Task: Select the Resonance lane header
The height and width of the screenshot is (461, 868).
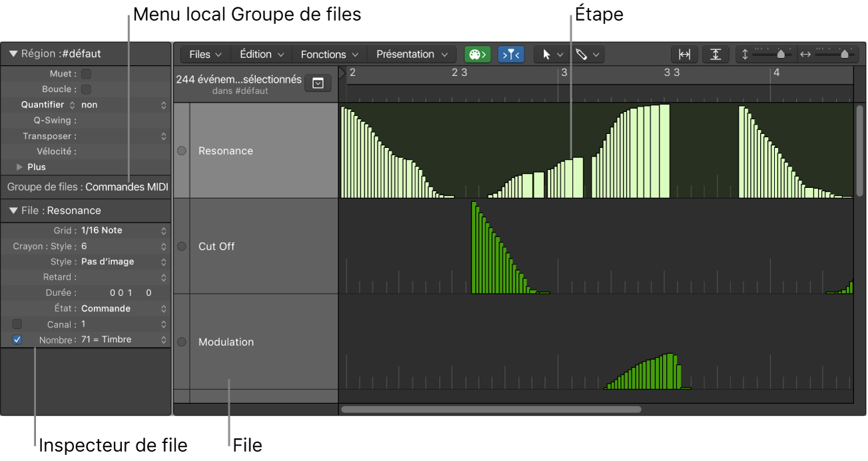Action: [x=264, y=151]
